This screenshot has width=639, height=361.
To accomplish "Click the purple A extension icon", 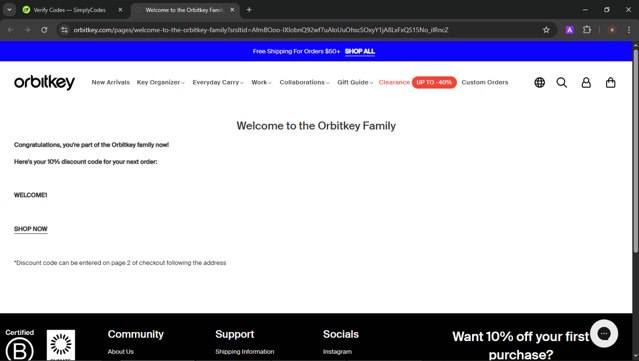I will (x=570, y=30).
